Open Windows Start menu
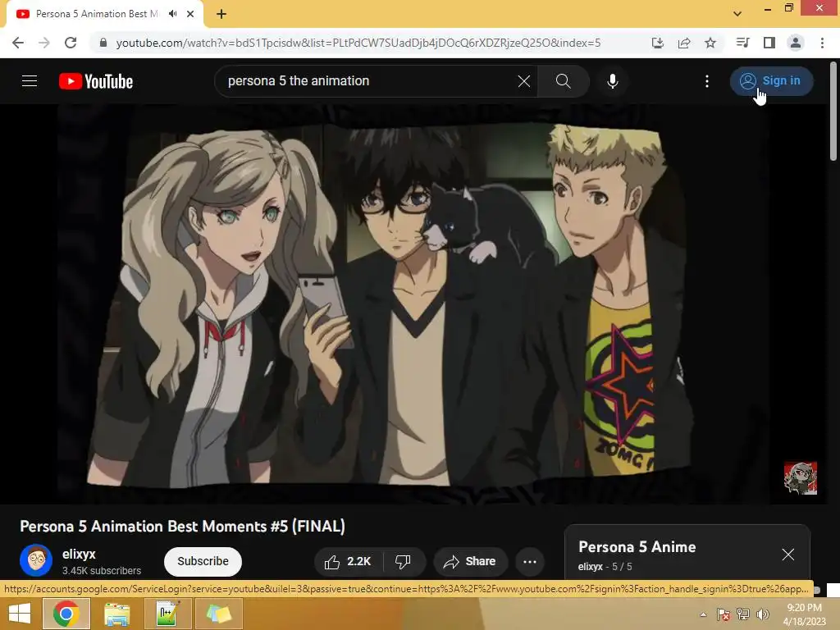This screenshot has height=630, width=840. [20, 614]
